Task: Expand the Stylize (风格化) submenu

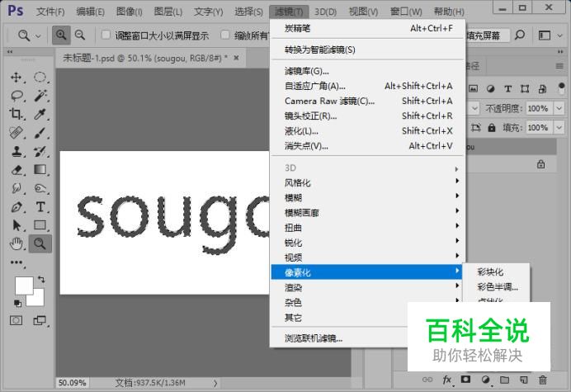Action: [x=367, y=182]
